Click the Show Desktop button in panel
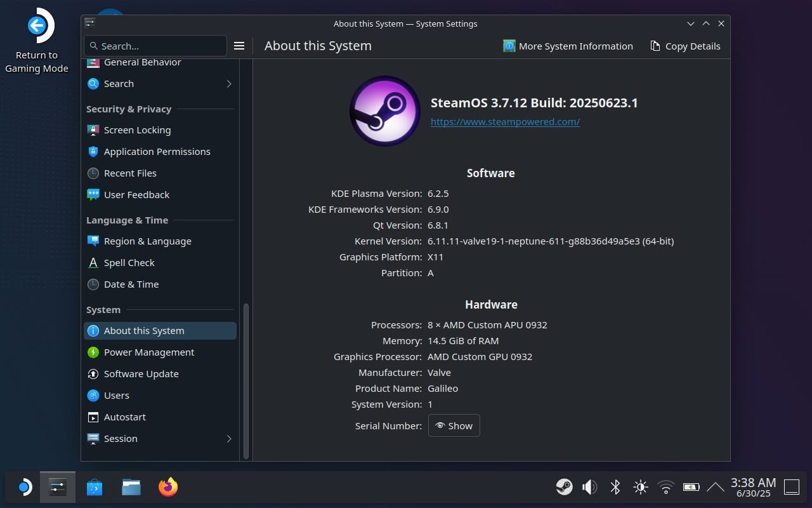This screenshot has height=508, width=812. pyautogui.click(x=792, y=487)
